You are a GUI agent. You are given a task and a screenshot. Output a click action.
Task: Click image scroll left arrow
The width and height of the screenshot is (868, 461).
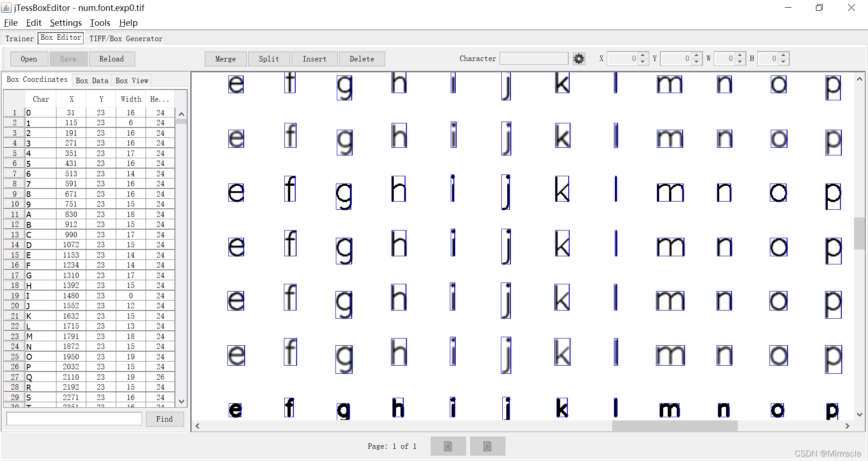click(x=198, y=426)
